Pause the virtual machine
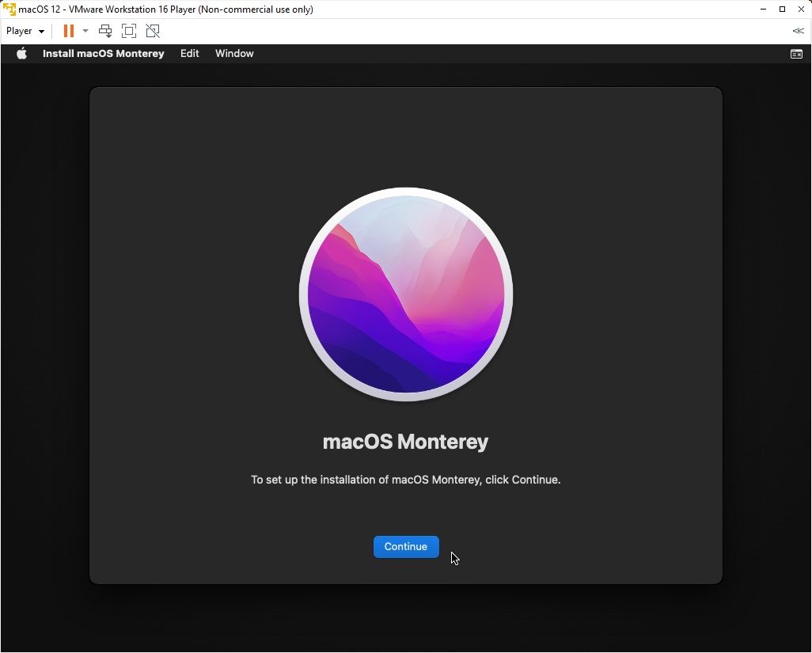Viewport: 812px width, 653px height. click(x=68, y=31)
